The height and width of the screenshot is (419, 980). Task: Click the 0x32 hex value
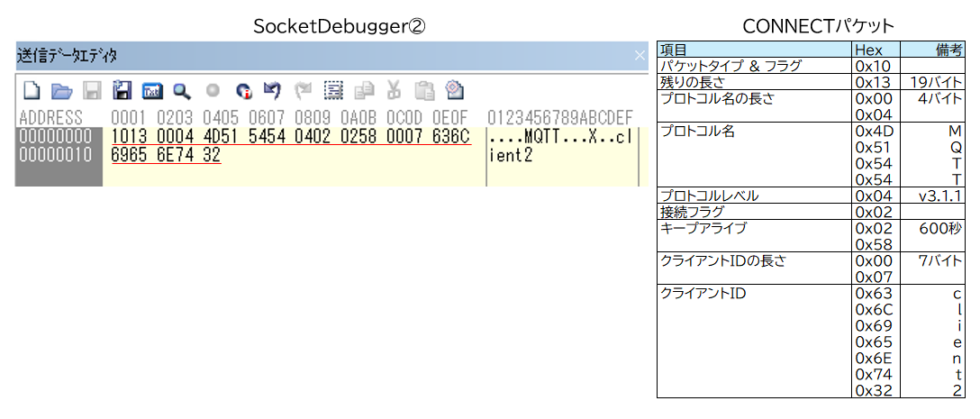point(873,391)
